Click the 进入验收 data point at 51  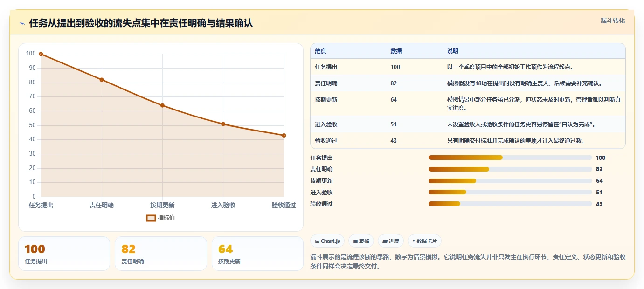coord(223,124)
